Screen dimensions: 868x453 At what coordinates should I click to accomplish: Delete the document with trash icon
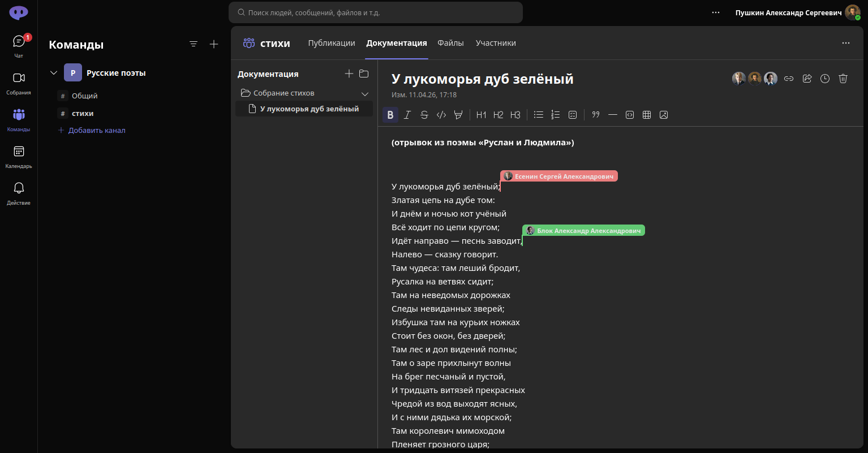pos(843,79)
